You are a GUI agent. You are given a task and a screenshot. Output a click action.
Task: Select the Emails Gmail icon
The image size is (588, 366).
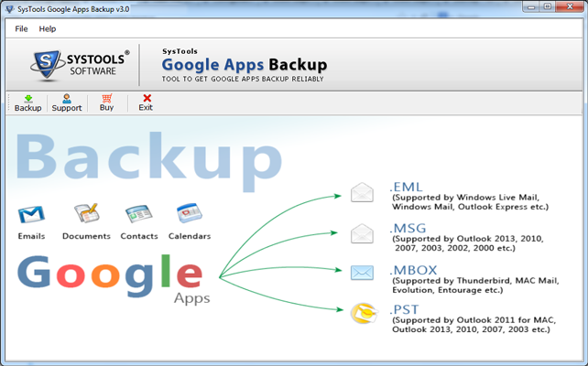[31, 214]
